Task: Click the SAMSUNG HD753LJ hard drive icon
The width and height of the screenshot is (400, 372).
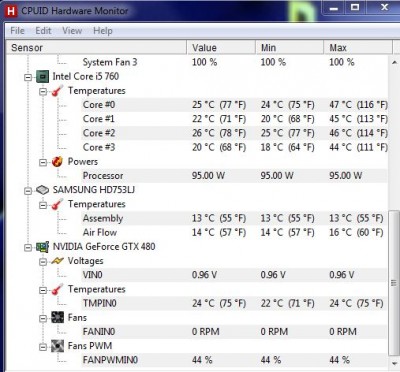Action: 42,190
